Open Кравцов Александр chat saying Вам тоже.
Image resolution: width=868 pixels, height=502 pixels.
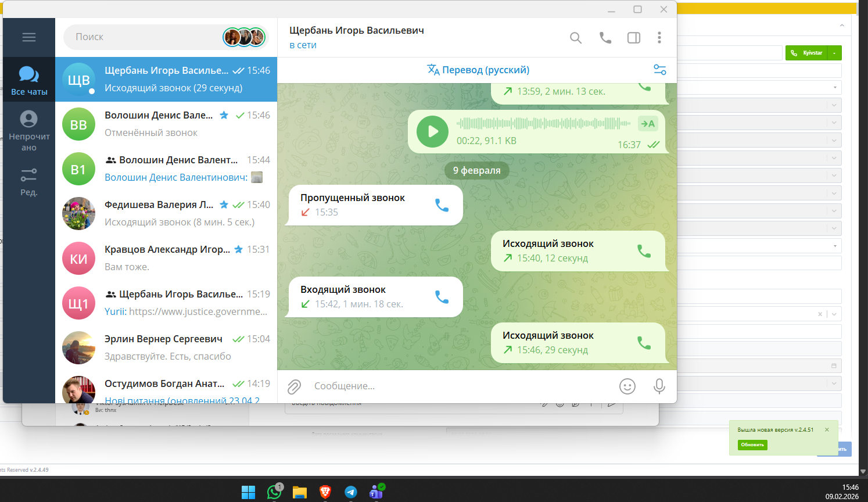[x=166, y=258]
